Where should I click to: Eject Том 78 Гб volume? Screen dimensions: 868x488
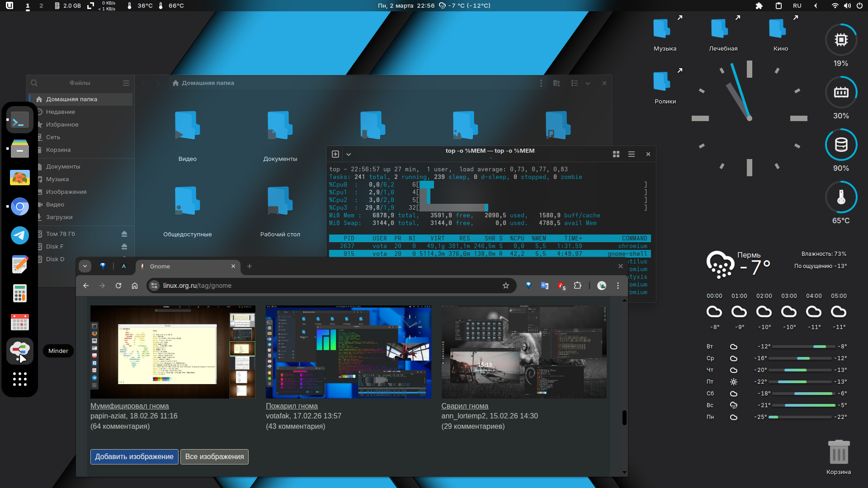[124, 234]
